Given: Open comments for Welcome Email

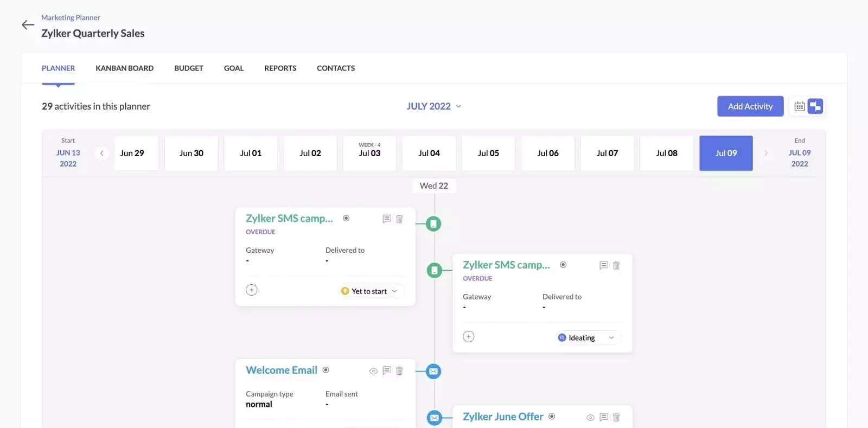Looking at the screenshot, I should click(387, 371).
